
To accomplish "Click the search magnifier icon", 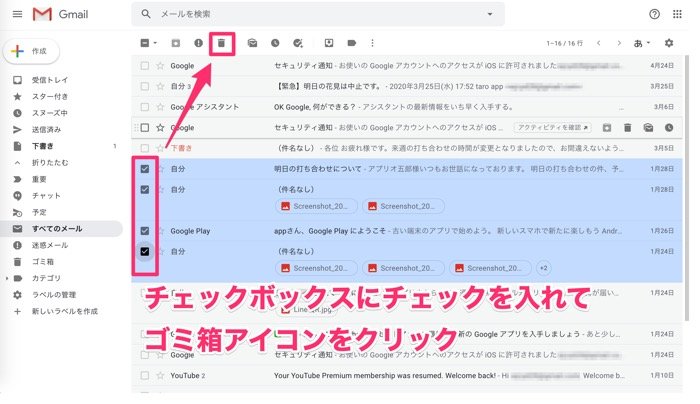I will 146,14.
